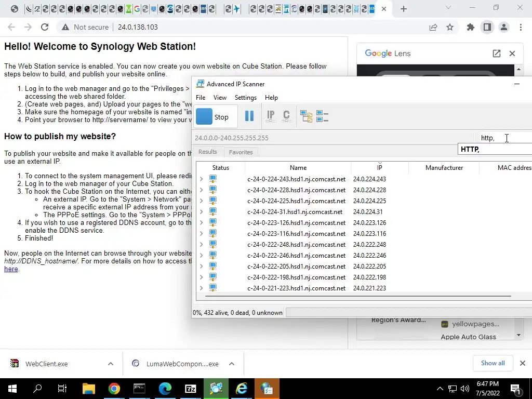532x399 pixels.
Task: Open the View menu in Advanced IP Scanner
Action: pyautogui.click(x=220, y=98)
